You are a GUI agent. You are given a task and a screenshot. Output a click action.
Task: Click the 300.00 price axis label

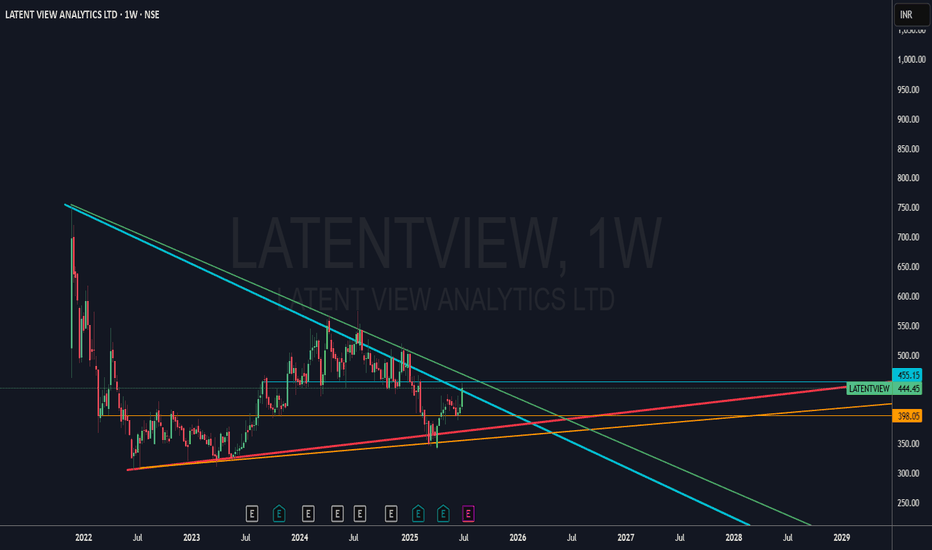(908, 473)
